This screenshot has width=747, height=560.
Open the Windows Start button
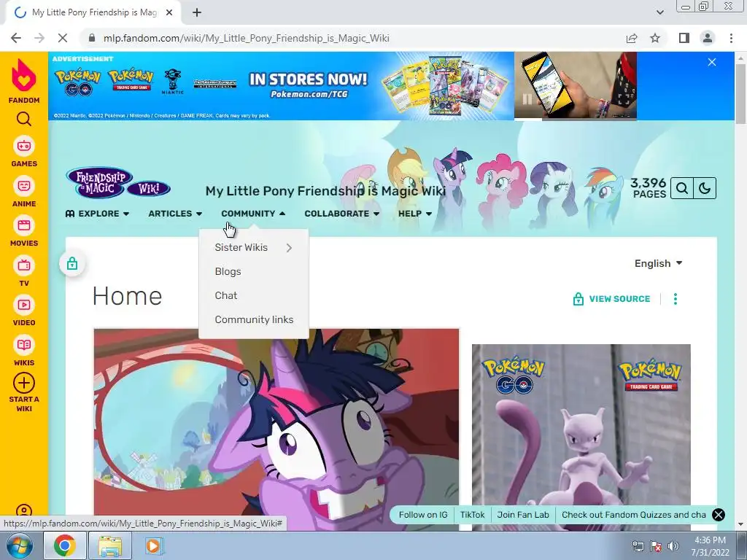click(x=19, y=545)
